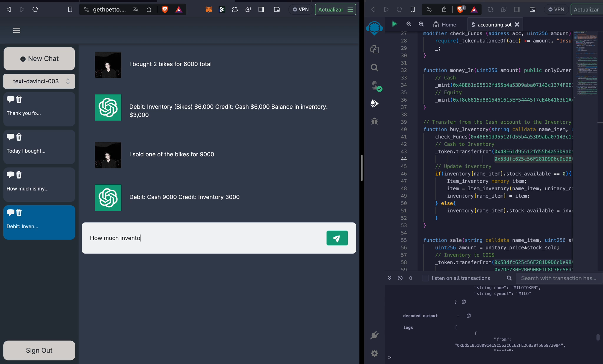Delete the 'Thank you fo...' chat
The width and height of the screenshot is (603, 364).
point(19,99)
